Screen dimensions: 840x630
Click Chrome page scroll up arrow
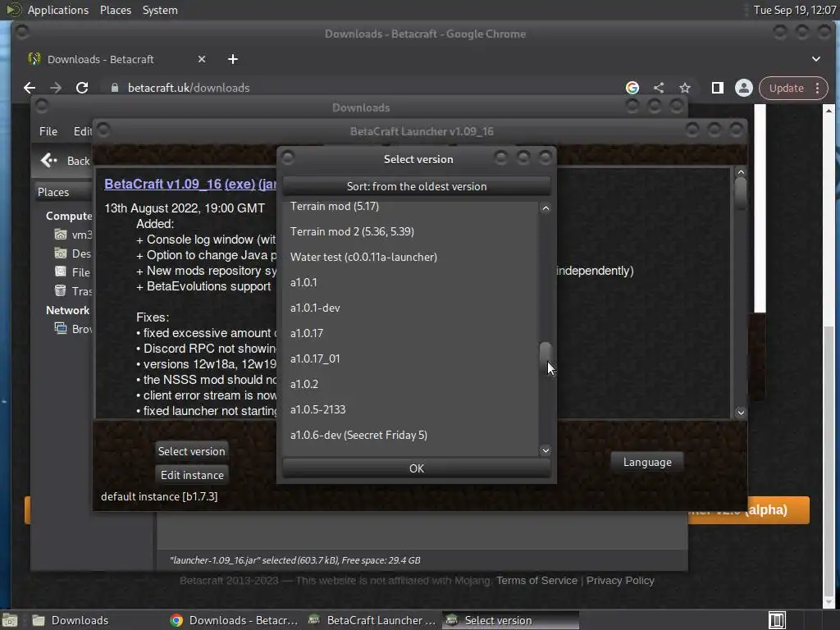pos(829,111)
